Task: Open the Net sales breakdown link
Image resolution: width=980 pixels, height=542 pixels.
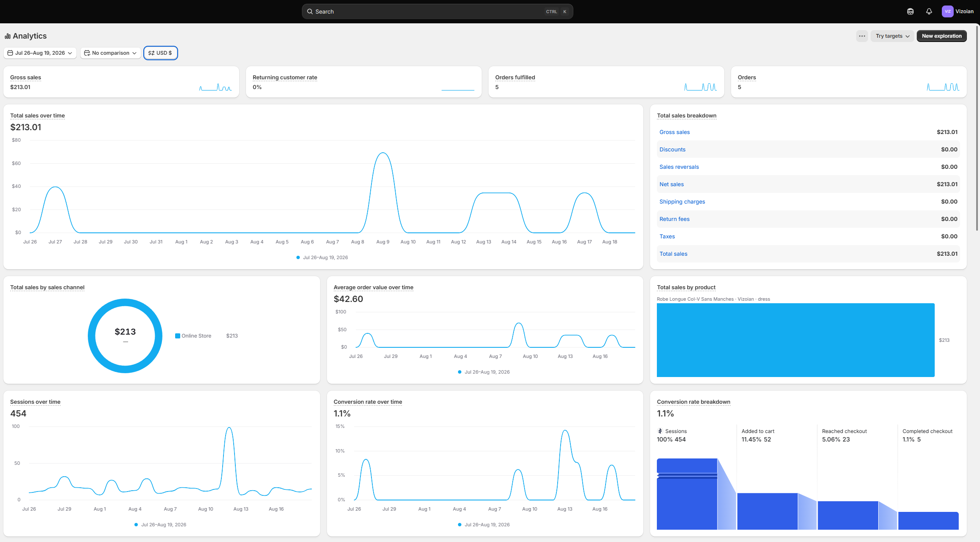Action: [x=671, y=184]
